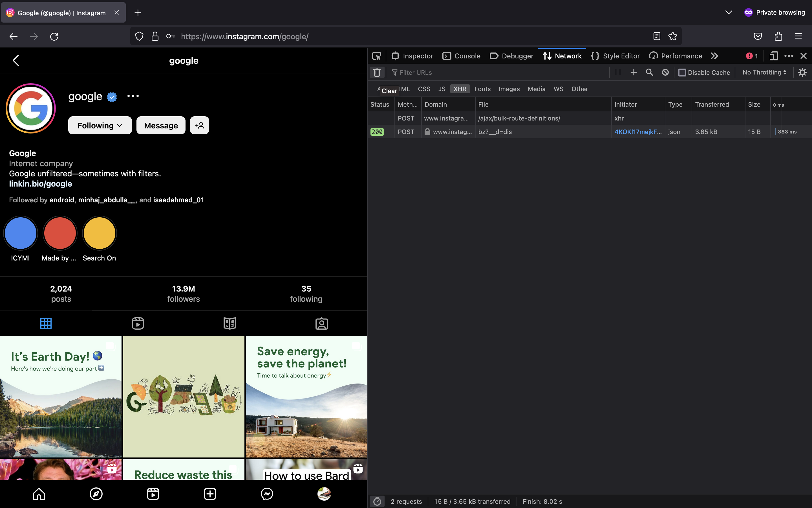Open tracking protection shield icon
The width and height of the screenshot is (812, 508).
tap(139, 36)
